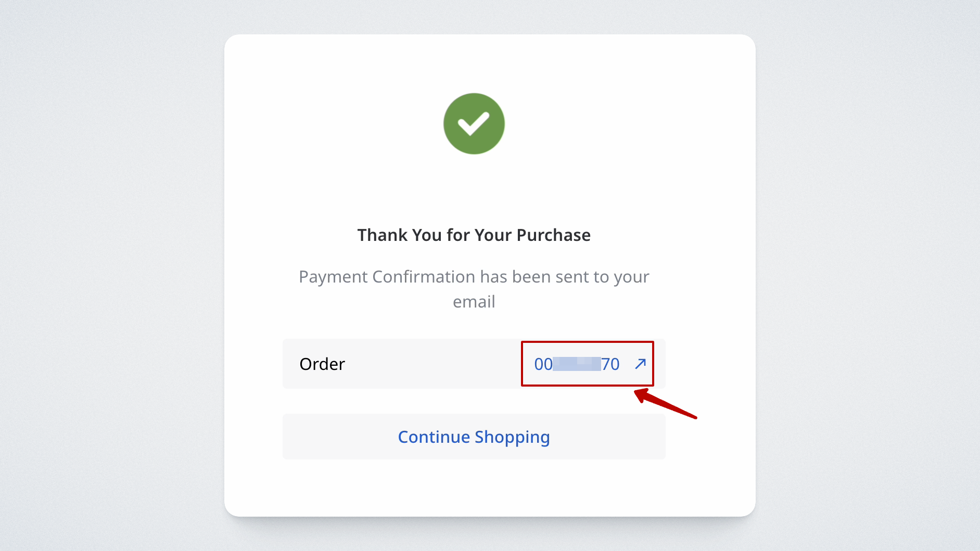Click the "Thank You for Your Purchase" heading
The image size is (980, 551).
pos(474,235)
